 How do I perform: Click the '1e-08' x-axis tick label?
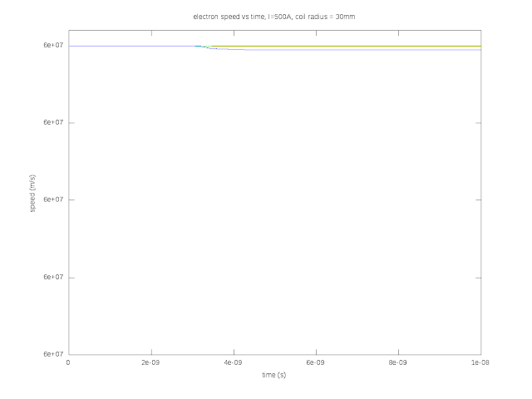pyautogui.click(x=480, y=362)
